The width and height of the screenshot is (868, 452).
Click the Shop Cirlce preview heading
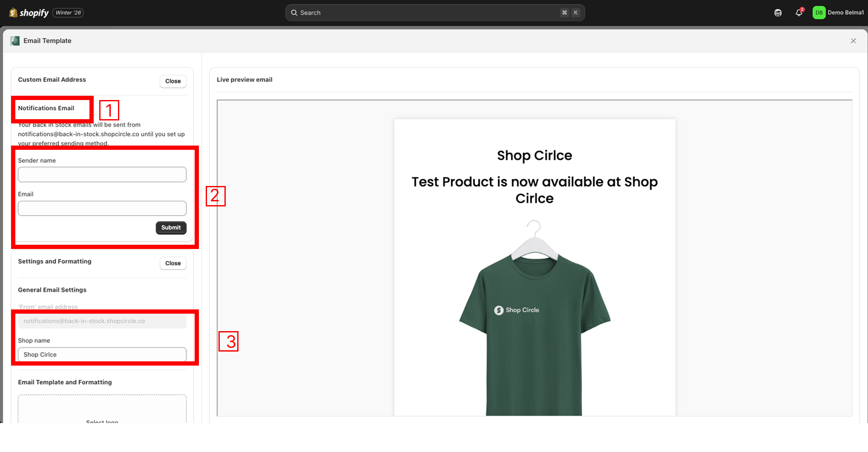[x=535, y=155]
